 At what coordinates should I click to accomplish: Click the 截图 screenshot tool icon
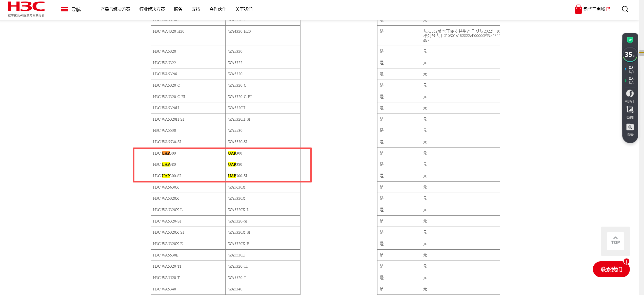(x=630, y=110)
